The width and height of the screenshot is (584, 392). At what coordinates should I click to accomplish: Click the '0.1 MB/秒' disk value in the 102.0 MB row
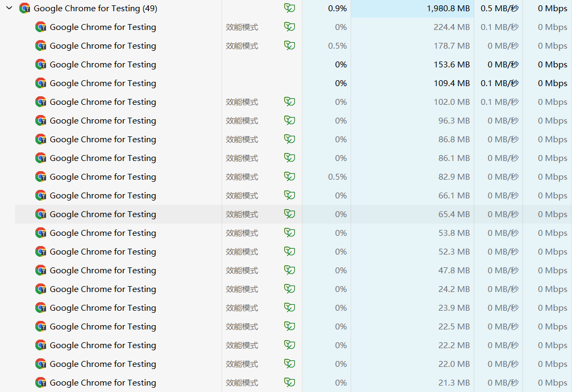point(499,102)
